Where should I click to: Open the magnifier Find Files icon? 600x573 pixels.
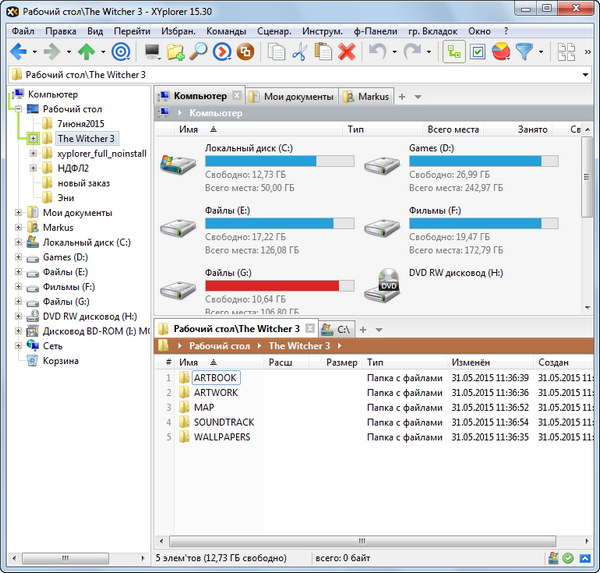tap(199, 51)
